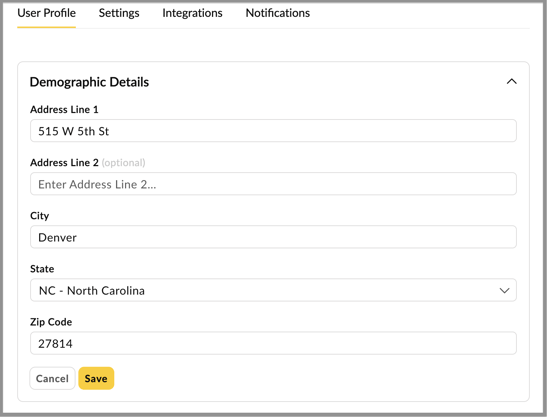Select the City field containing Denver
The width and height of the screenshot is (547, 417).
pos(273,237)
